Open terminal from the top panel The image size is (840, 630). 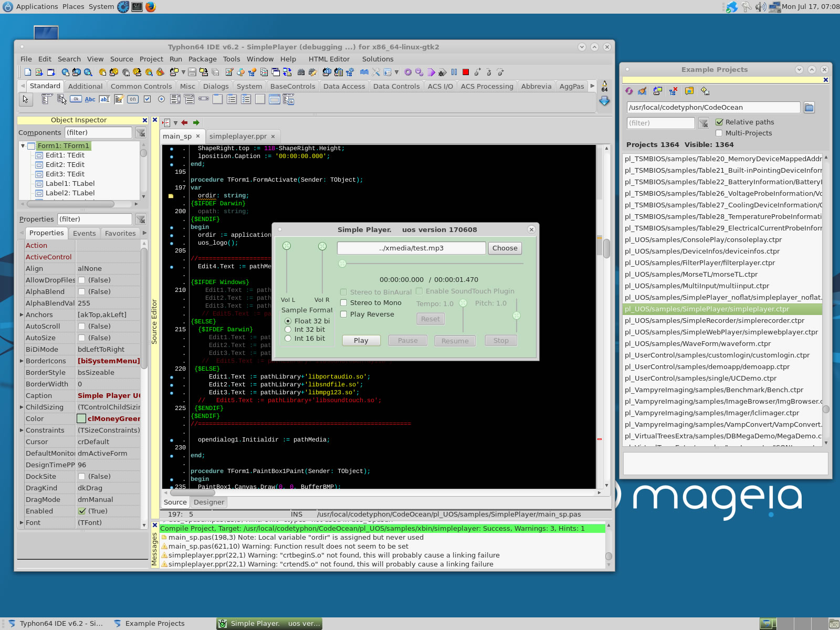137,7
